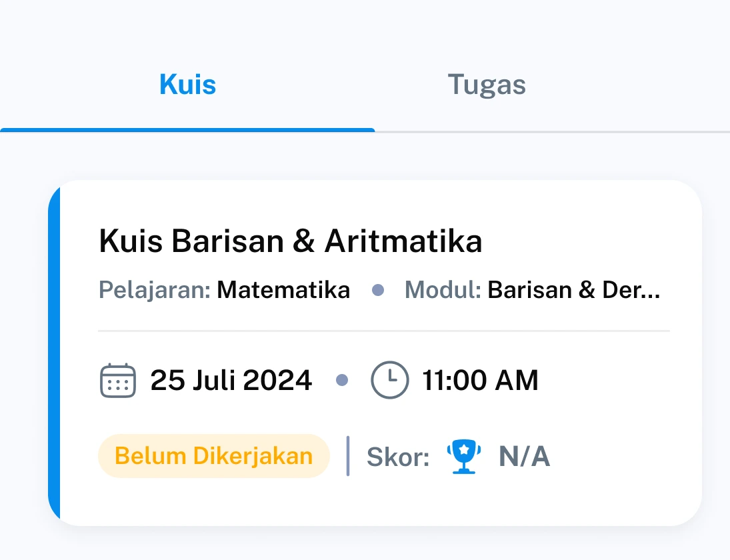Image resolution: width=730 pixels, height=560 pixels.
Task: Tap the Belum Dikerjakan status badge
Action: point(213,457)
